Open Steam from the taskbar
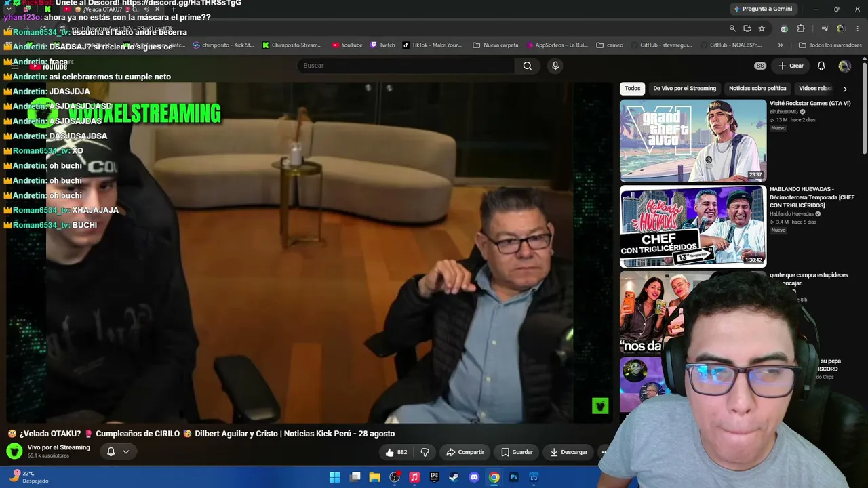This screenshot has height=488, width=868. 454,477
